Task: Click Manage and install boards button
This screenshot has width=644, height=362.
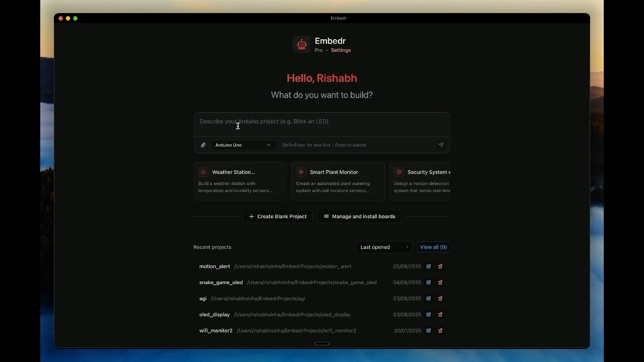Action: click(359, 217)
